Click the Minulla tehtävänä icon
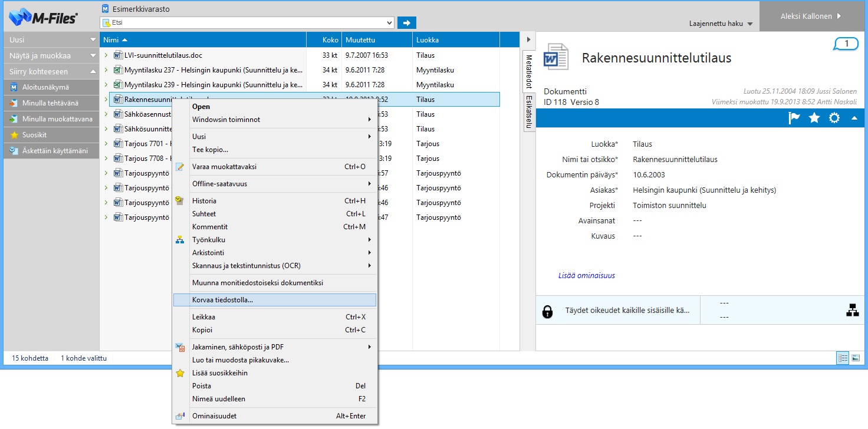The width and height of the screenshot is (868, 429). 14,103
